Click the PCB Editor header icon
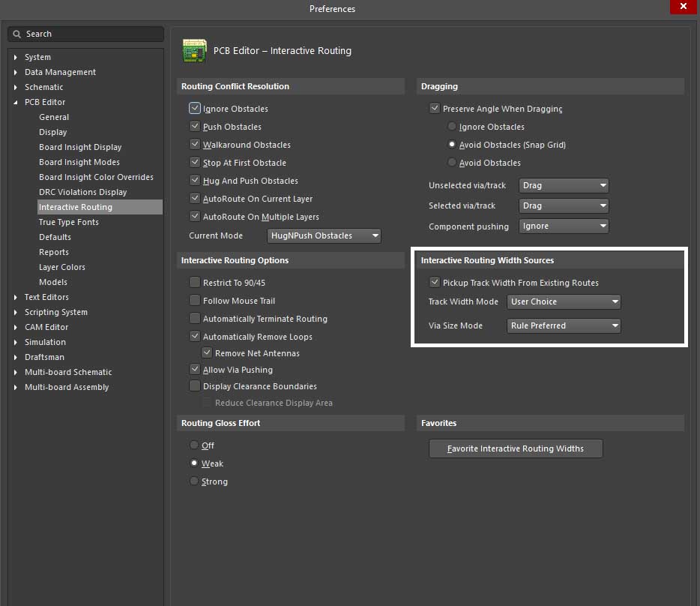The width and height of the screenshot is (700, 606). (195, 51)
